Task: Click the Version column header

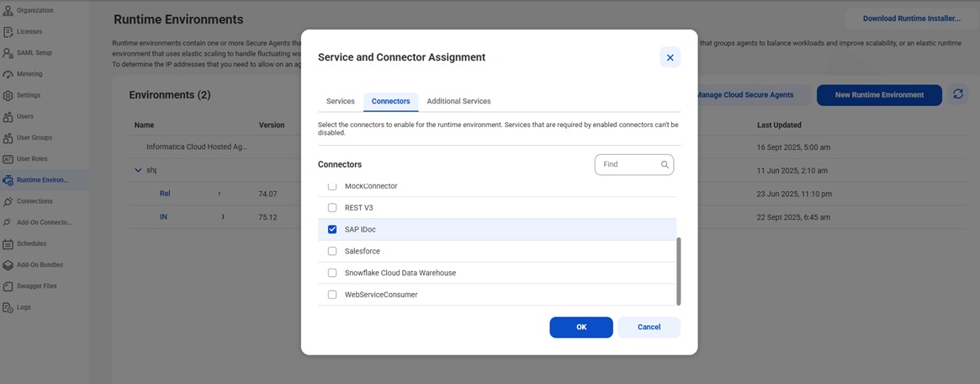Action: tap(272, 125)
